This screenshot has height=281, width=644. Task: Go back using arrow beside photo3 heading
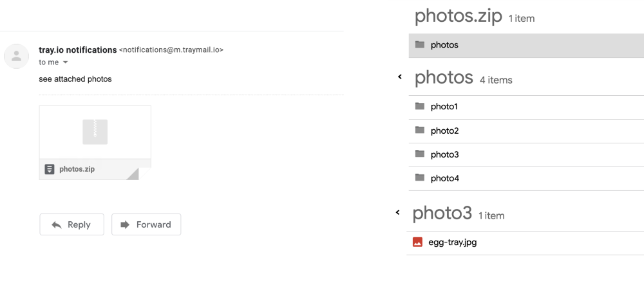397,212
